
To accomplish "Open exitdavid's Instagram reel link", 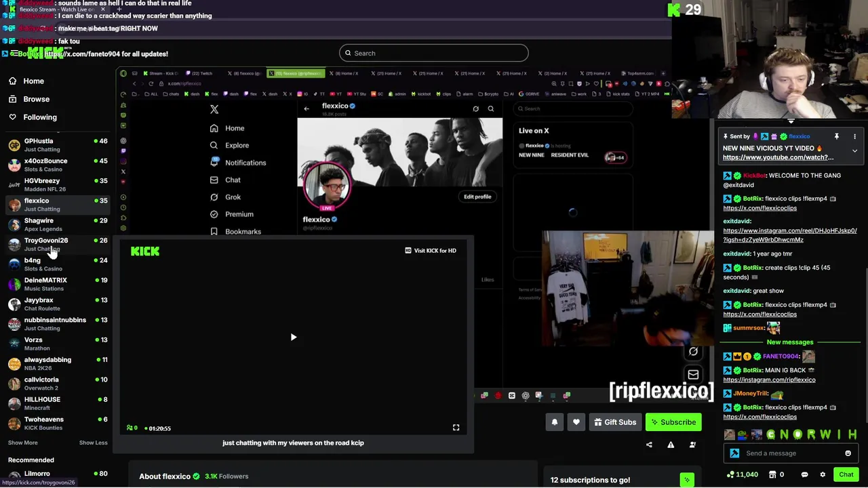I will coord(789,235).
